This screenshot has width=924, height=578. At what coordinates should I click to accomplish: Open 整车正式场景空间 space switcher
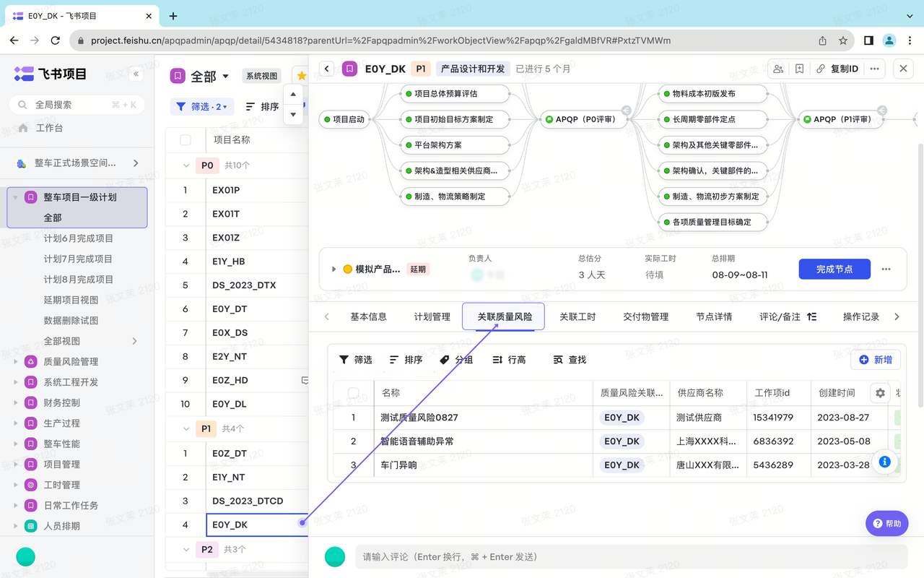[x=77, y=163]
